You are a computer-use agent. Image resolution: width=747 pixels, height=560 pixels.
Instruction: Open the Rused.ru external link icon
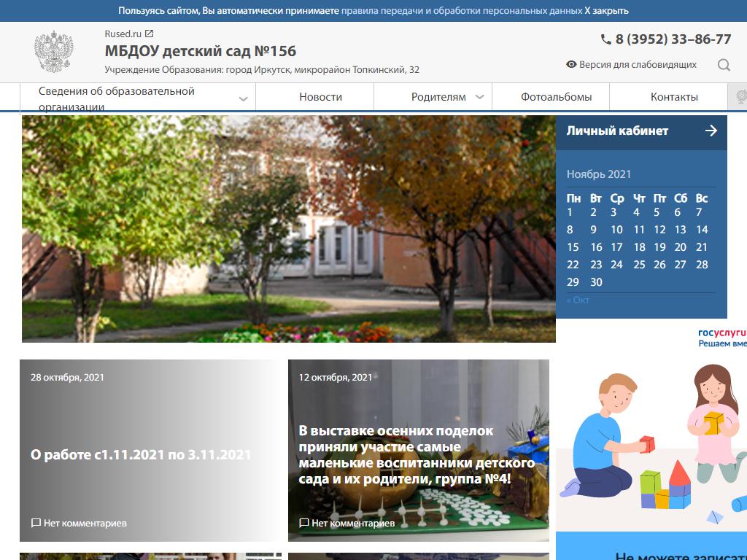click(150, 34)
